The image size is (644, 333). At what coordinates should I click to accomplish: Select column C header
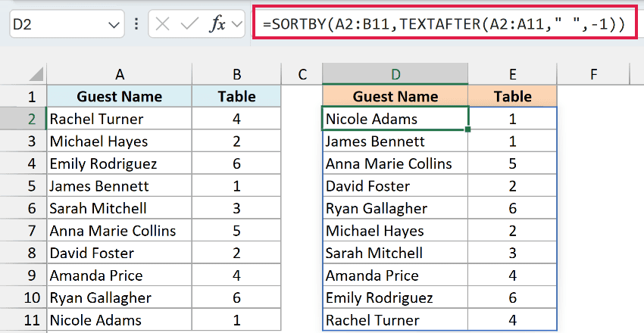tap(302, 74)
